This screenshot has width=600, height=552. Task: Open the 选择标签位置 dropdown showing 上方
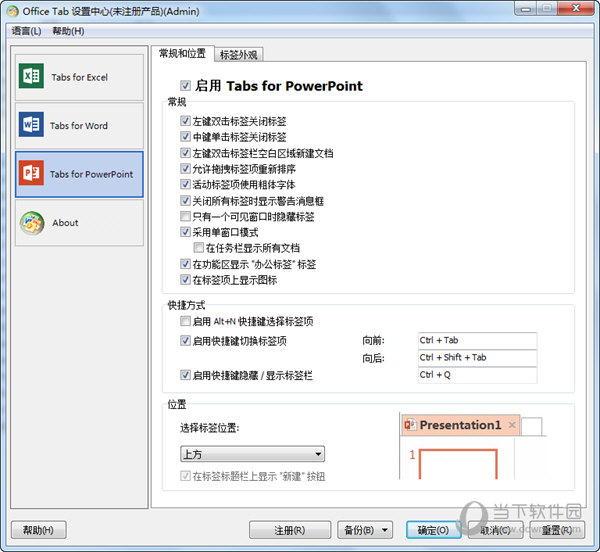coord(252,454)
